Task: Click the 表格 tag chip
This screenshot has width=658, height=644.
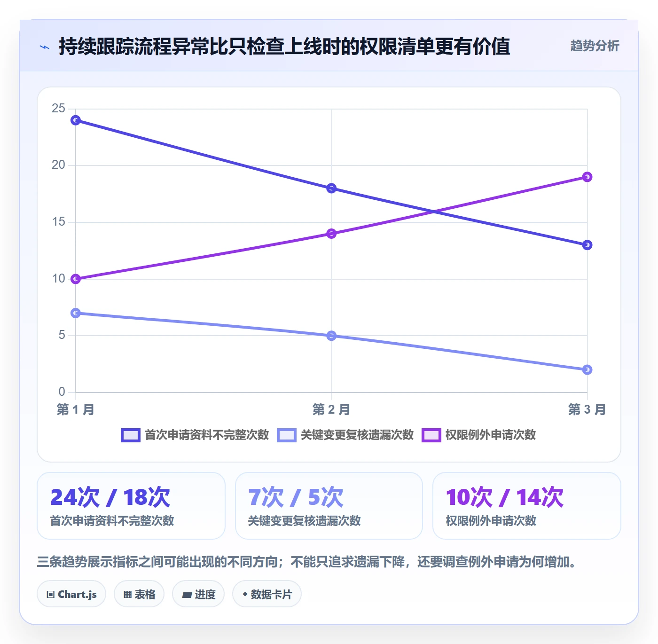Action: coord(139,594)
